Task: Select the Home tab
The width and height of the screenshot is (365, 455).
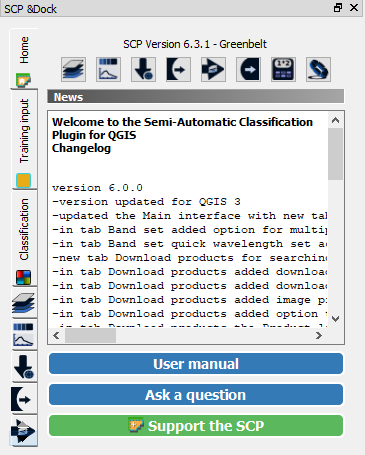Action: pyautogui.click(x=24, y=59)
